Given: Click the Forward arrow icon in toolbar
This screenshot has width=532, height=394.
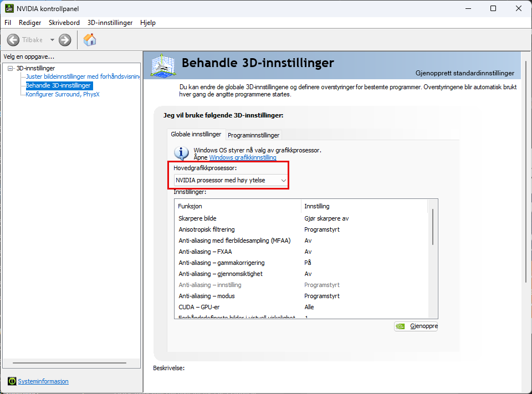Looking at the screenshot, I should point(65,40).
